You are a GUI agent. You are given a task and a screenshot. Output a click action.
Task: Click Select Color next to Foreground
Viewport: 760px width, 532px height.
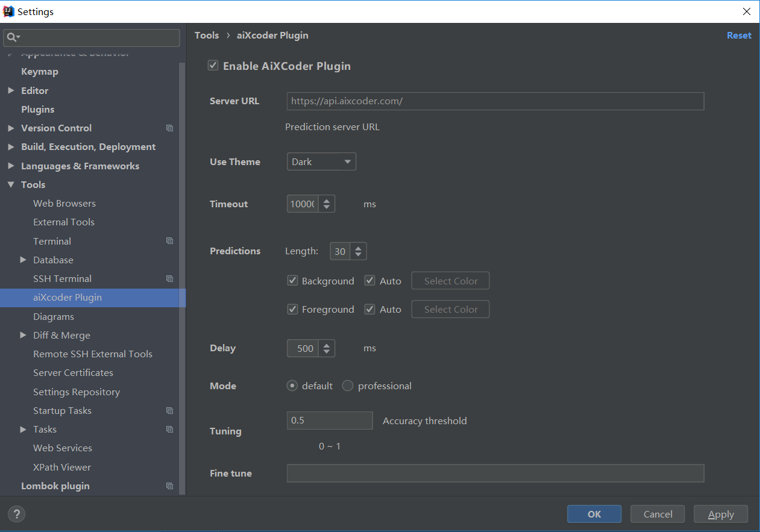coord(450,308)
